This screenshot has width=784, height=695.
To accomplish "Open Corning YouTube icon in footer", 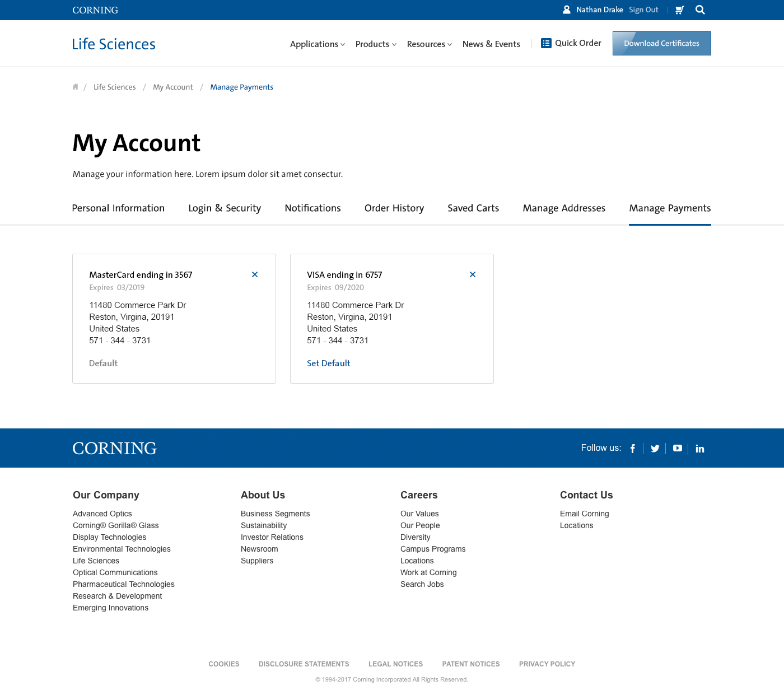I will point(678,448).
